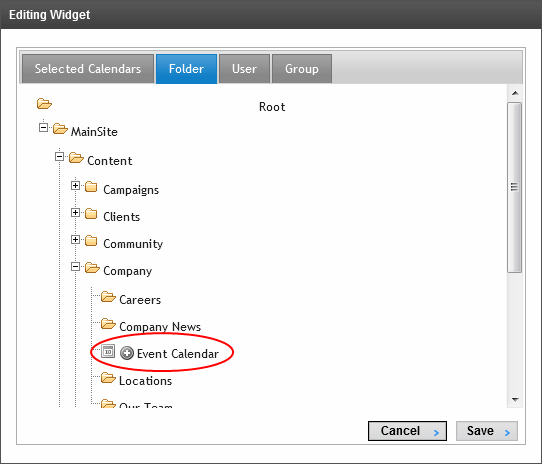Viewport: 542px width, 464px height.
Task: Click the Root open folder icon
Action: 44,103
